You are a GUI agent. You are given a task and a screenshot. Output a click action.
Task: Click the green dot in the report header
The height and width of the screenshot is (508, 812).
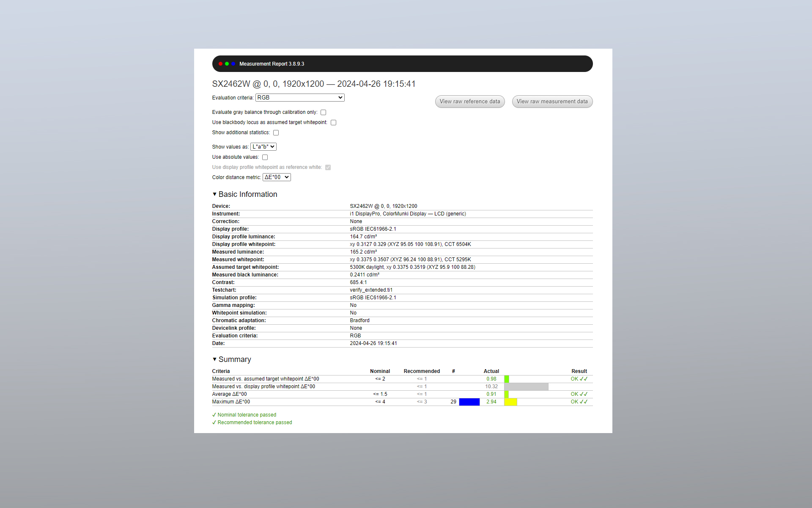click(x=227, y=64)
